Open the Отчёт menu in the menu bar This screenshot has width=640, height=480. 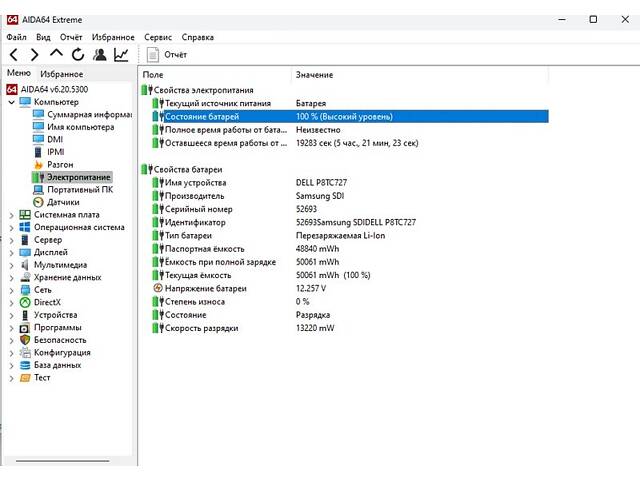coord(71,37)
